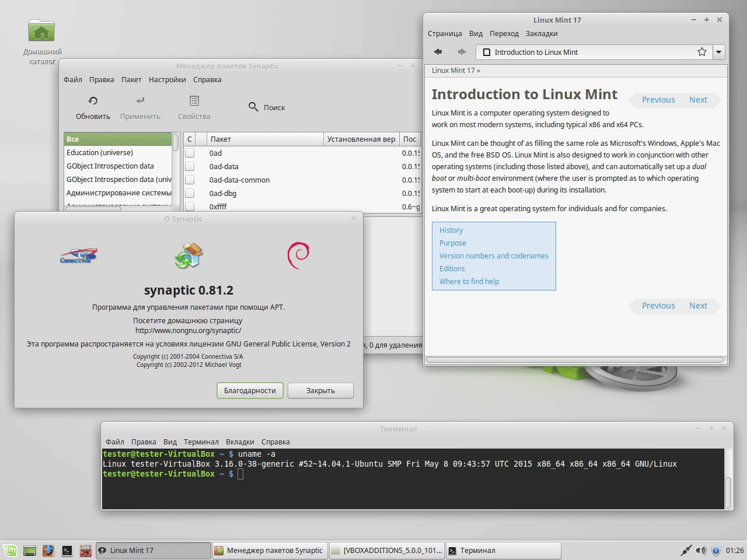Image resolution: width=747 pixels, height=560 pixels.
Task: Click the file manager panel launcher icon
Action: 85,550
